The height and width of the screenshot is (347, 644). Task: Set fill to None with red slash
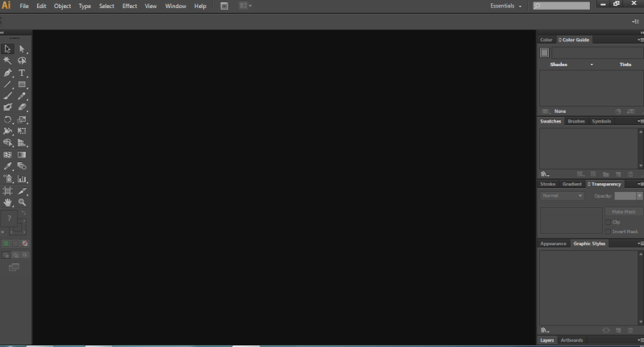point(25,244)
